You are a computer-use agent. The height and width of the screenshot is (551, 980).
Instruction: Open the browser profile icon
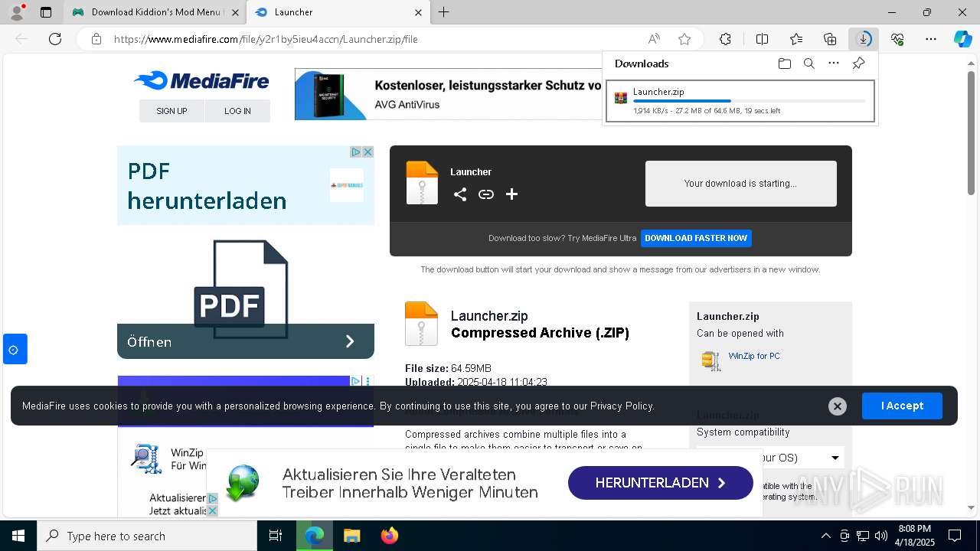coord(17,12)
